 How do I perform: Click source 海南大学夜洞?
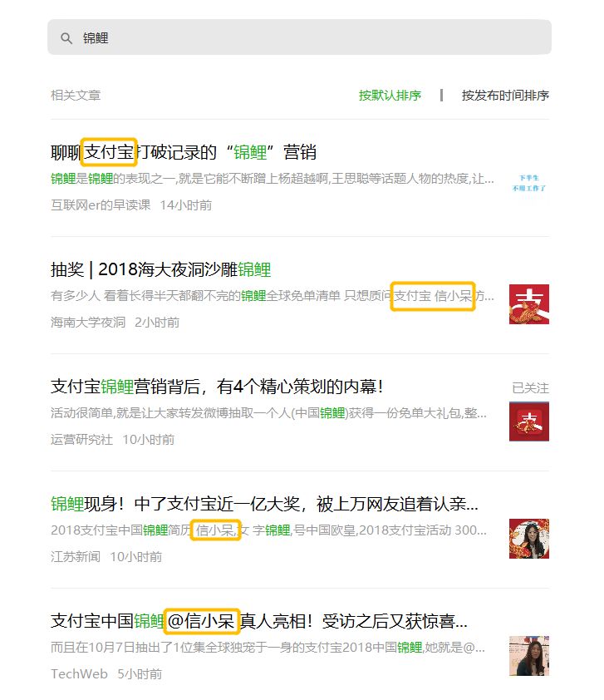point(88,322)
